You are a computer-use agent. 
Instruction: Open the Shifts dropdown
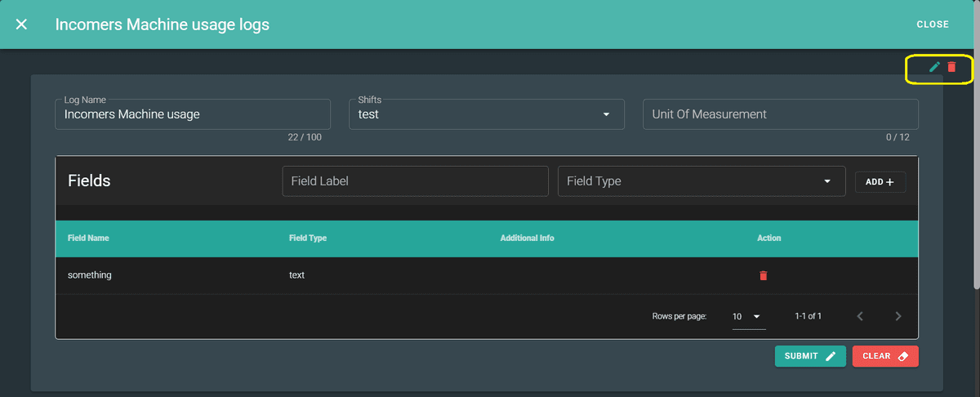pos(606,114)
